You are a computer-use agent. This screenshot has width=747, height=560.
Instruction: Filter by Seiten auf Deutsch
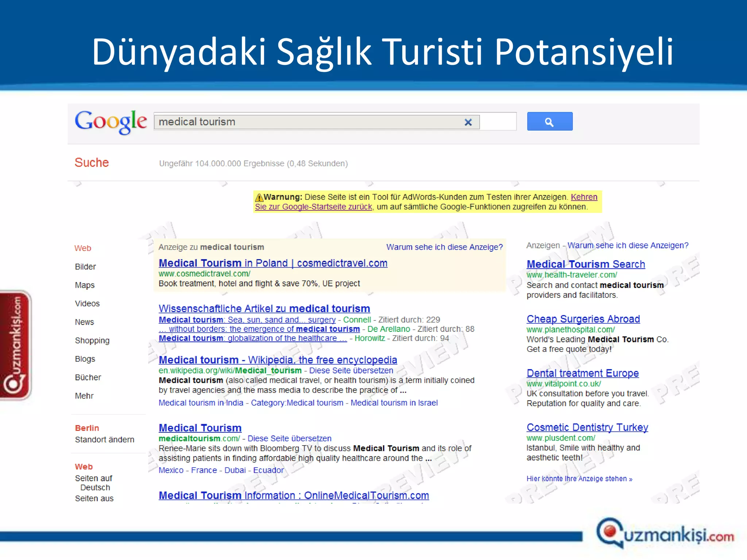point(94,483)
